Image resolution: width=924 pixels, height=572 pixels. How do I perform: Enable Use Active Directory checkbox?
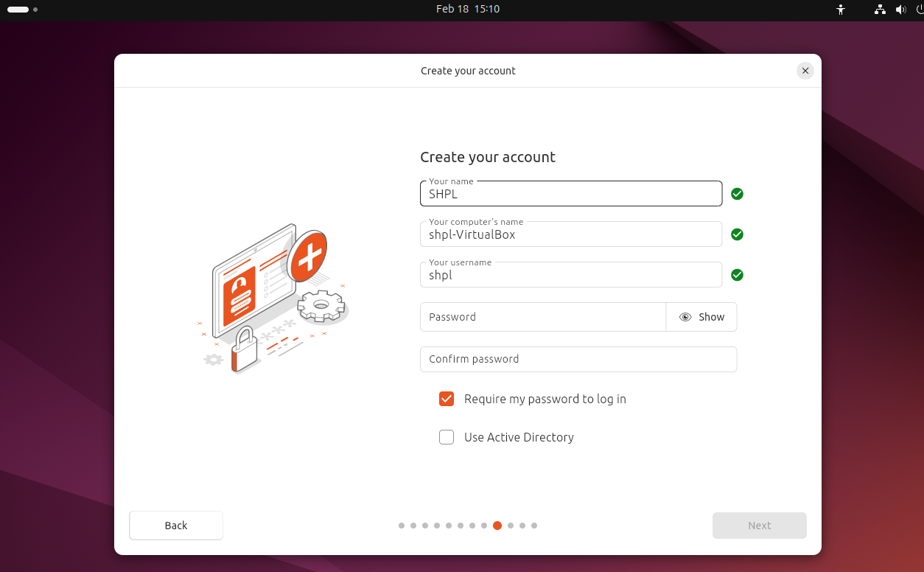coord(447,437)
